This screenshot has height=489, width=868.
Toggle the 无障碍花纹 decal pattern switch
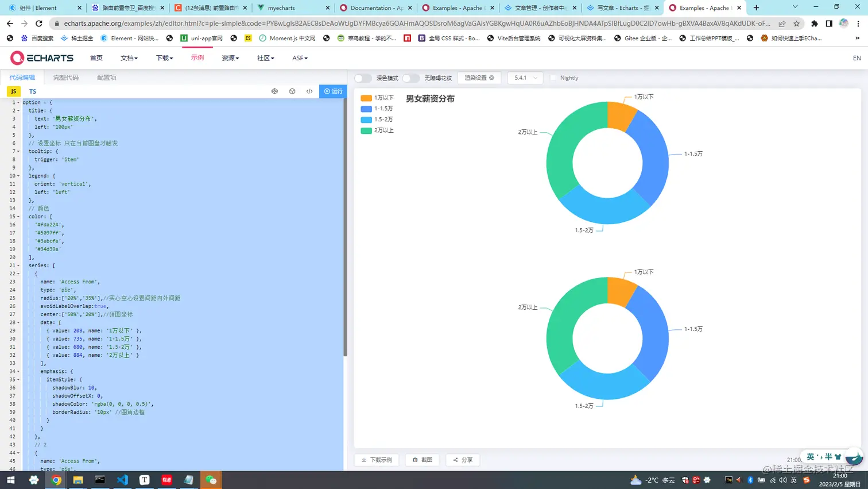click(410, 78)
